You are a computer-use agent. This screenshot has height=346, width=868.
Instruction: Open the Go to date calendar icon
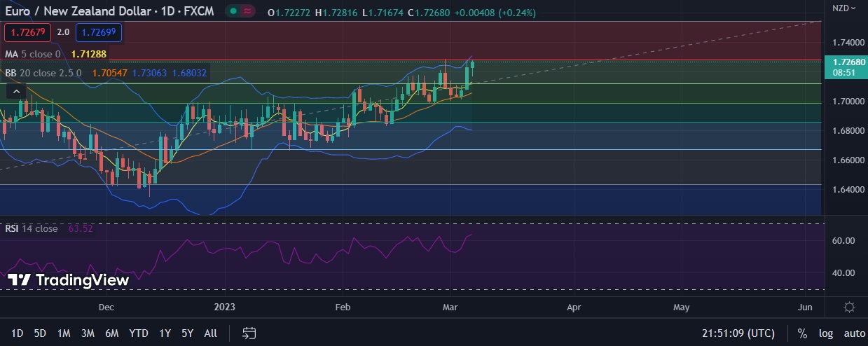(249, 333)
